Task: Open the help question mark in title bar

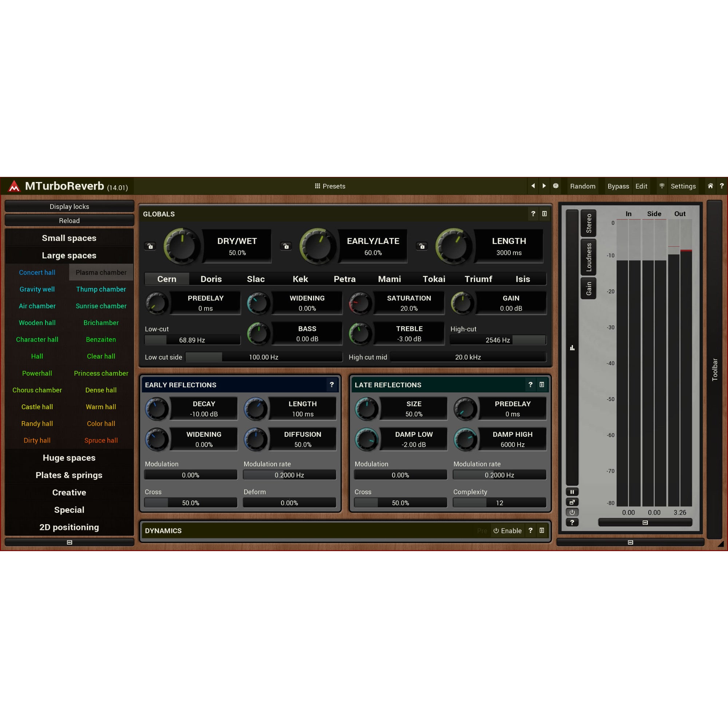Action: click(721, 186)
